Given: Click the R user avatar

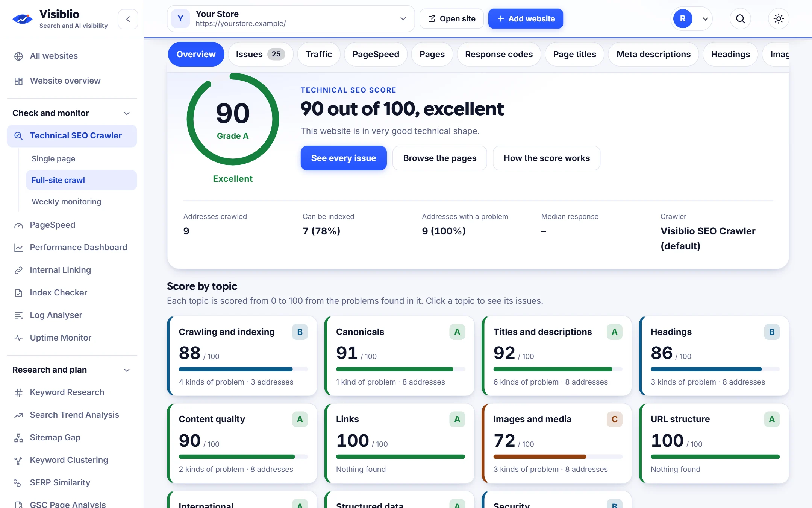Looking at the screenshot, I should (683, 19).
